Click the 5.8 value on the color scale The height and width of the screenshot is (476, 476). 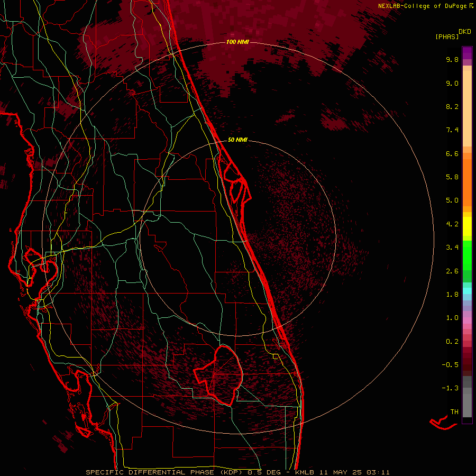point(452,177)
